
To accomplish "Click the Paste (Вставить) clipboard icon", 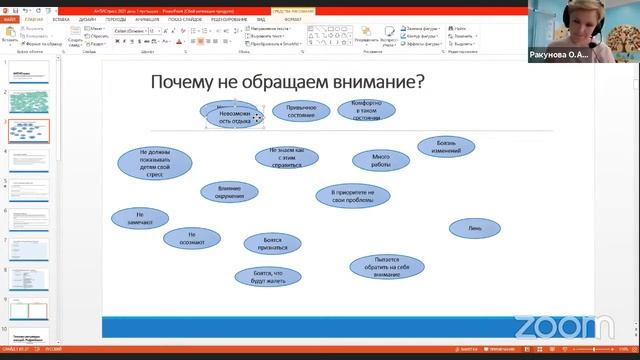I will 10,32.
